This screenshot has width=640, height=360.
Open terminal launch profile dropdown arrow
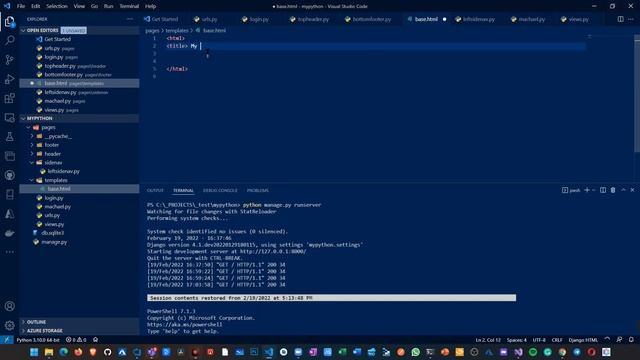593,190
